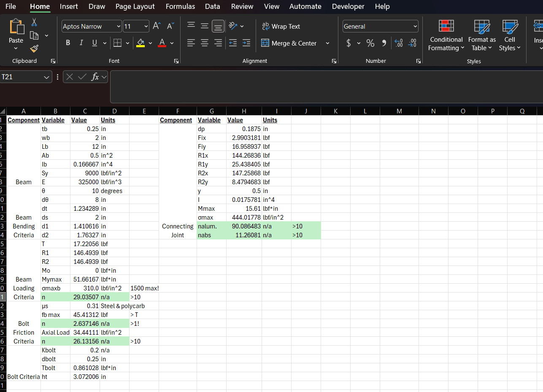
Task: Switch to the Developer tab
Action: coord(348,6)
